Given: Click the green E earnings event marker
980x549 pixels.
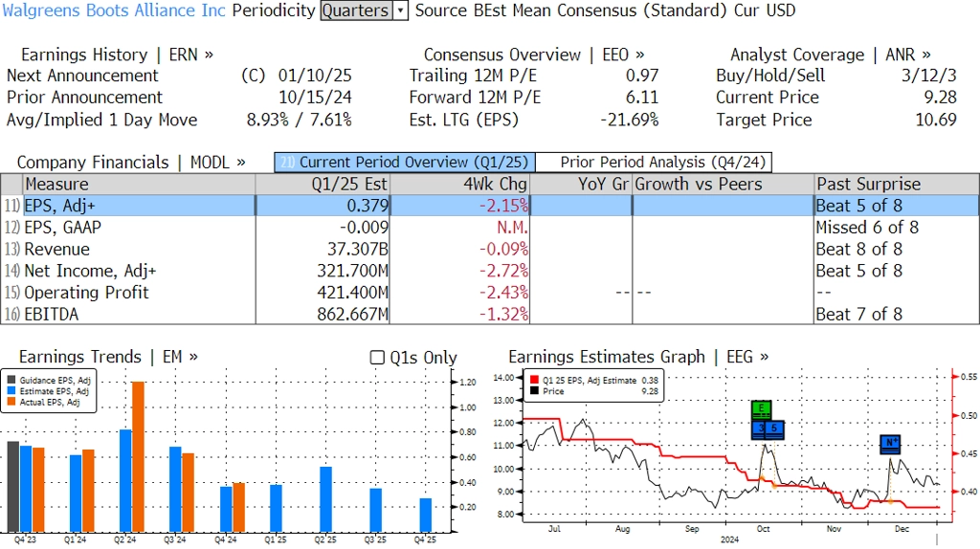Looking at the screenshot, I should coord(761,409).
